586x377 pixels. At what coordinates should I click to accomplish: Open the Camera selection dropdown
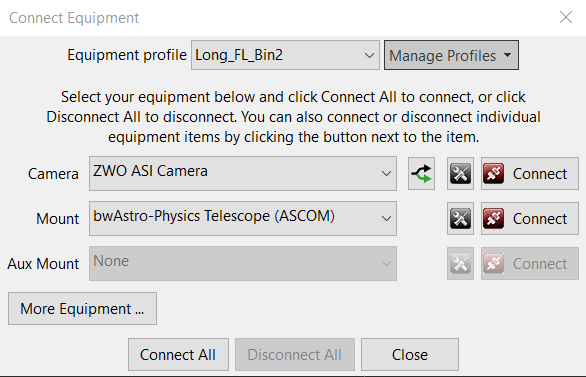tap(243, 173)
